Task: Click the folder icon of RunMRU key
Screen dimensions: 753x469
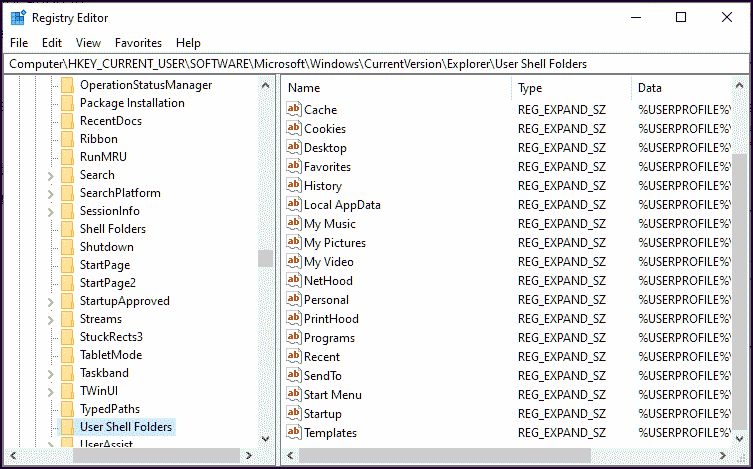Action: click(67, 157)
